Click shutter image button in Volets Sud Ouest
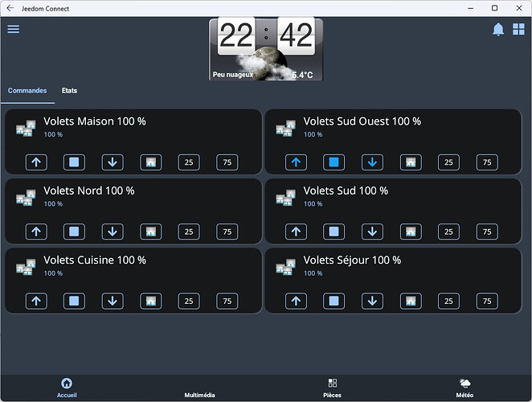 411,162
